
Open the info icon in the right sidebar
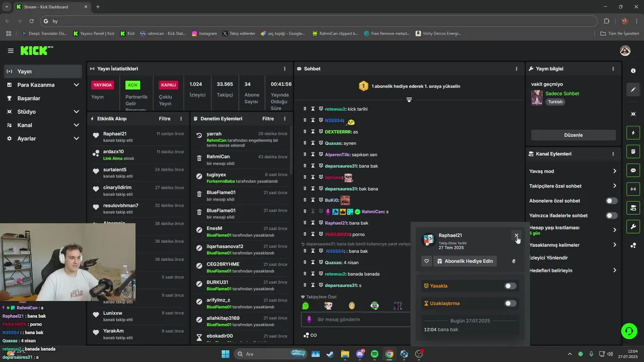pyautogui.click(x=633, y=71)
